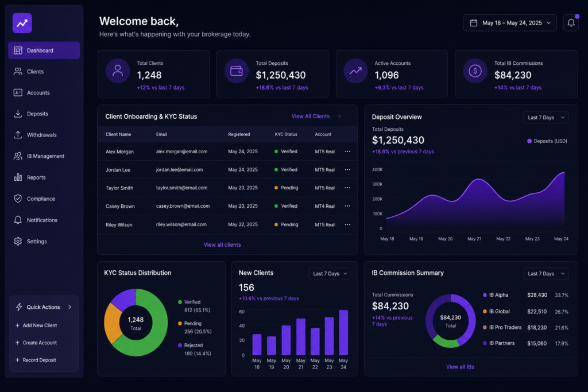Open row options for Alex Morgan
Image resolution: width=588 pixels, height=392 pixels.
347,152
